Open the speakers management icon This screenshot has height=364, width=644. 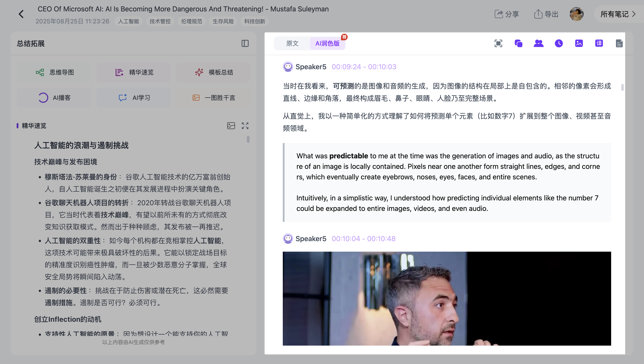pos(538,44)
